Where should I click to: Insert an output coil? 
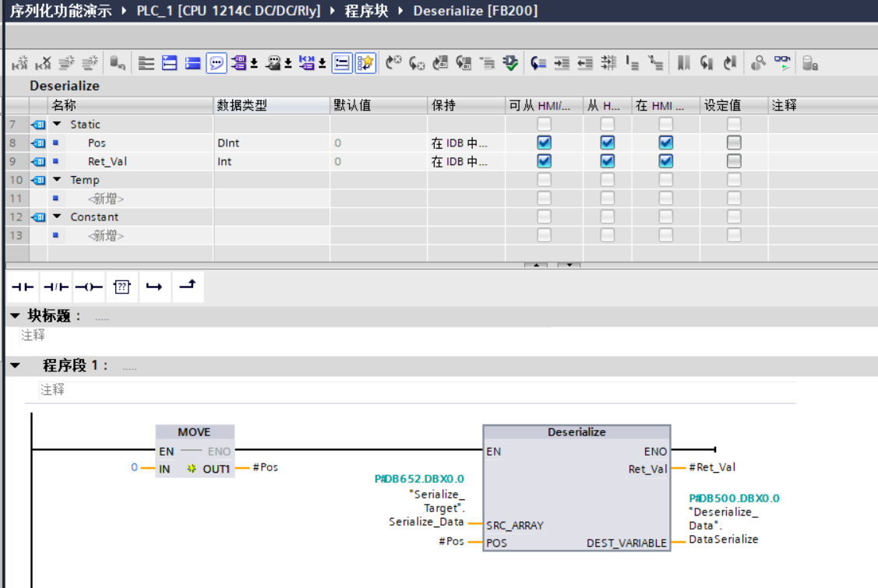89,287
